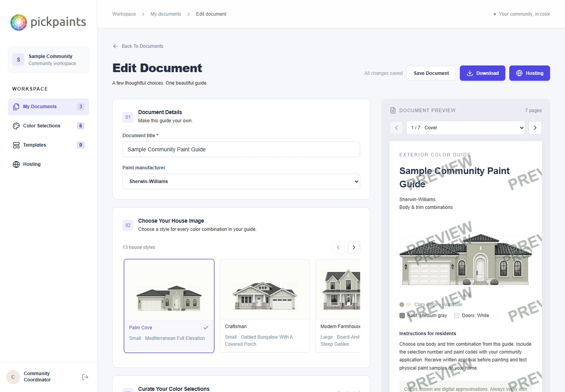Click the Back To Documents link
Screen dimensions: 565x392
(138, 46)
